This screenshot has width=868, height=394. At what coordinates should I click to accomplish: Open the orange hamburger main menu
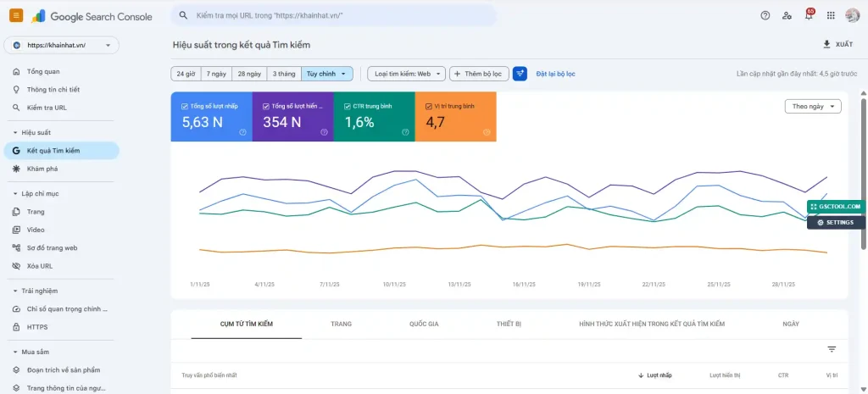point(16,15)
